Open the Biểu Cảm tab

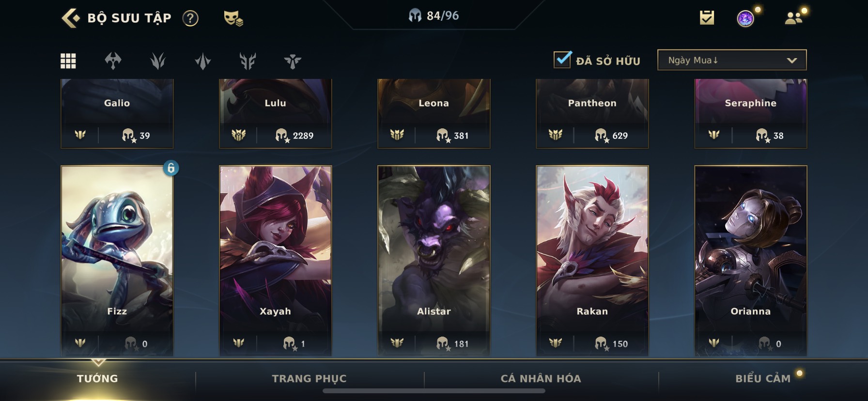click(763, 379)
